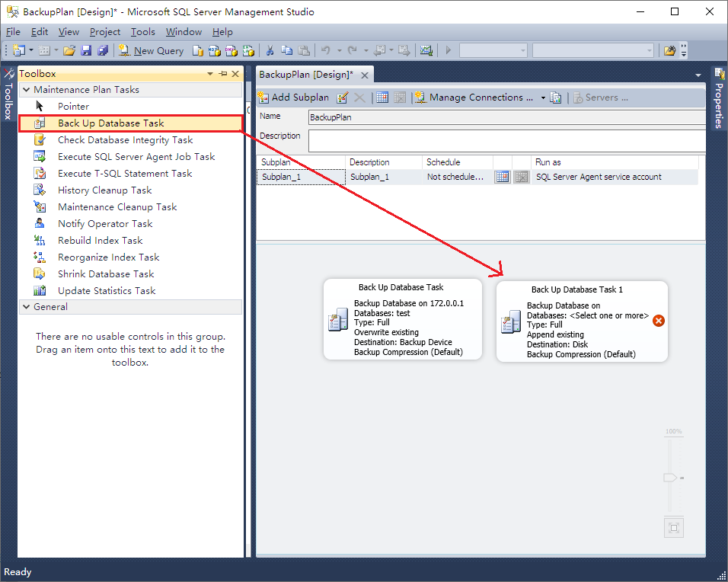Select Update Statistics Task
The width and height of the screenshot is (728, 582).
130,290
